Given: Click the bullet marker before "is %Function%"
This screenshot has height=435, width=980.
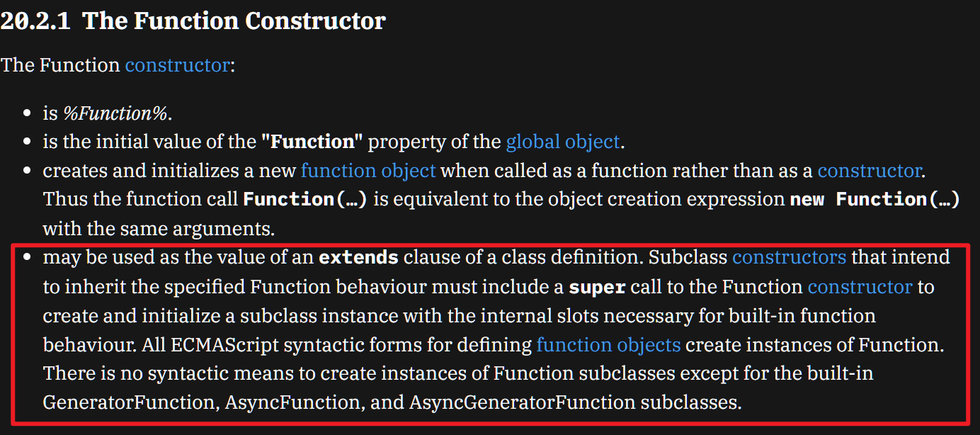Looking at the screenshot, I should click(x=28, y=113).
